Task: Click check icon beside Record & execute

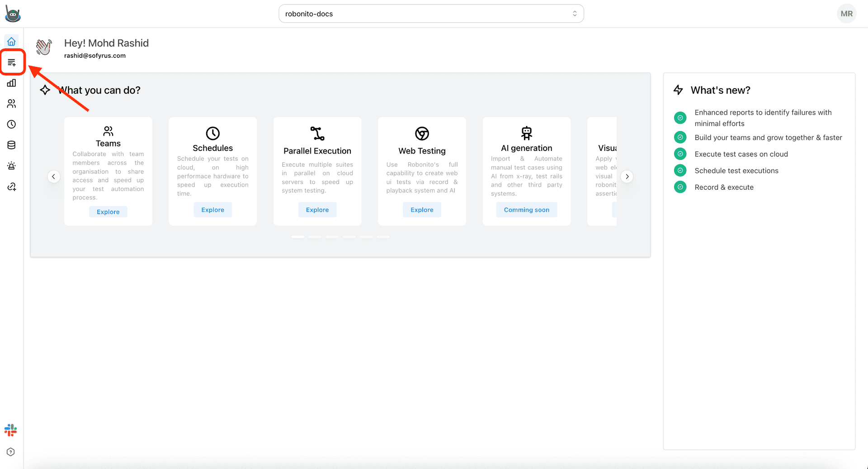Action: click(680, 187)
